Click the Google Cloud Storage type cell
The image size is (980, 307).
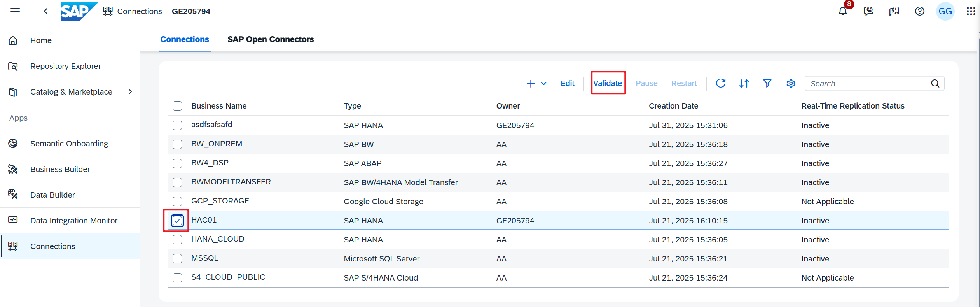(383, 202)
